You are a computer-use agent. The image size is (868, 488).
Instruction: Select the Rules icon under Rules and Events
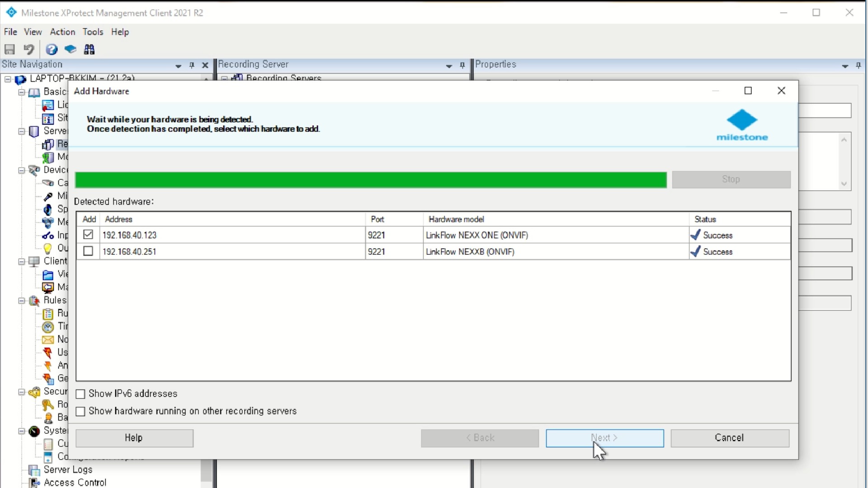tap(48, 314)
